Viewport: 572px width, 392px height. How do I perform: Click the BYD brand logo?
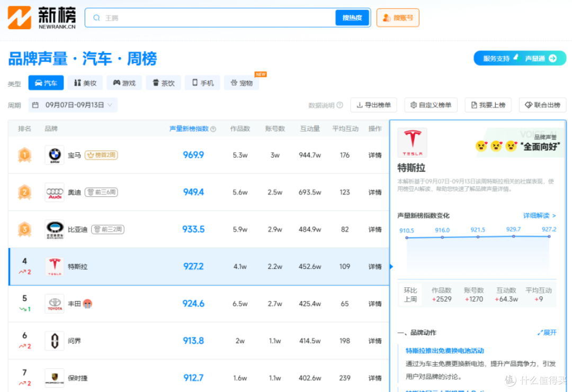[55, 230]
